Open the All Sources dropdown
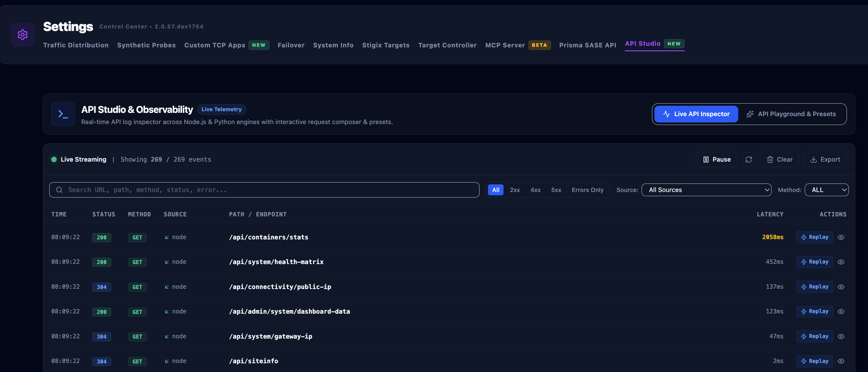Screen dimensions: 868x372 pos(706,190)
